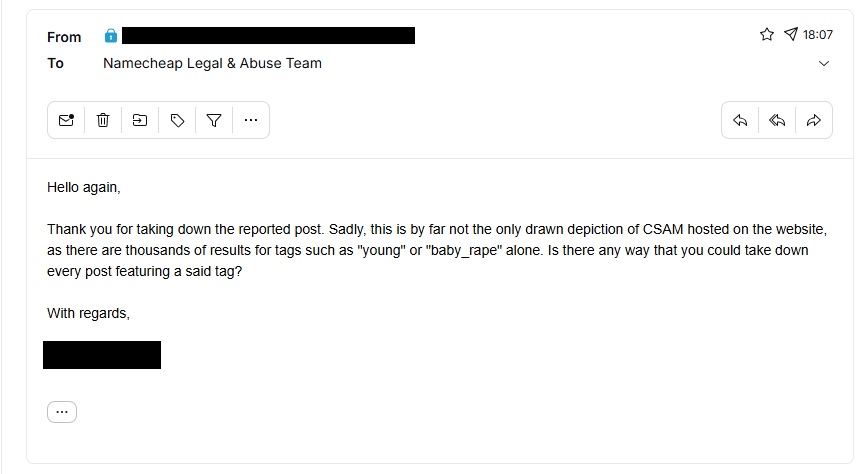The height and width of the screenshot is (474, 866).
Task: Mark the message as unread
Action: [x=66, y=120]
